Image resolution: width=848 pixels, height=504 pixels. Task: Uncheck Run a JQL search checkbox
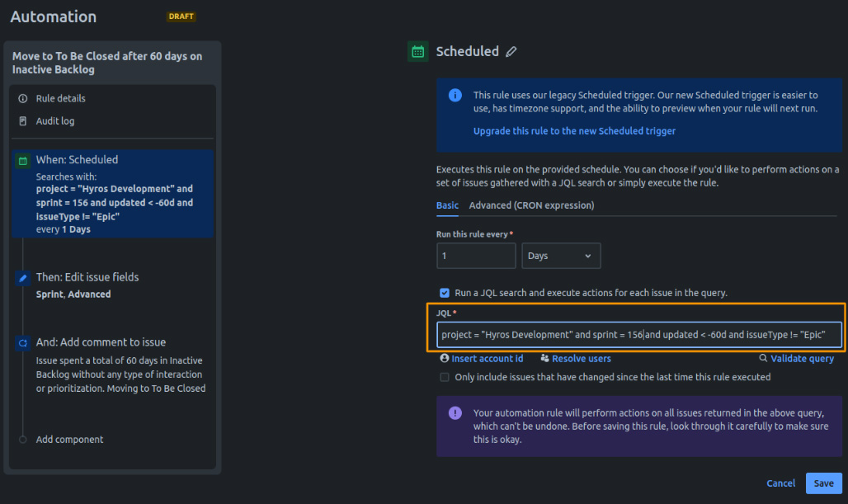445,293
